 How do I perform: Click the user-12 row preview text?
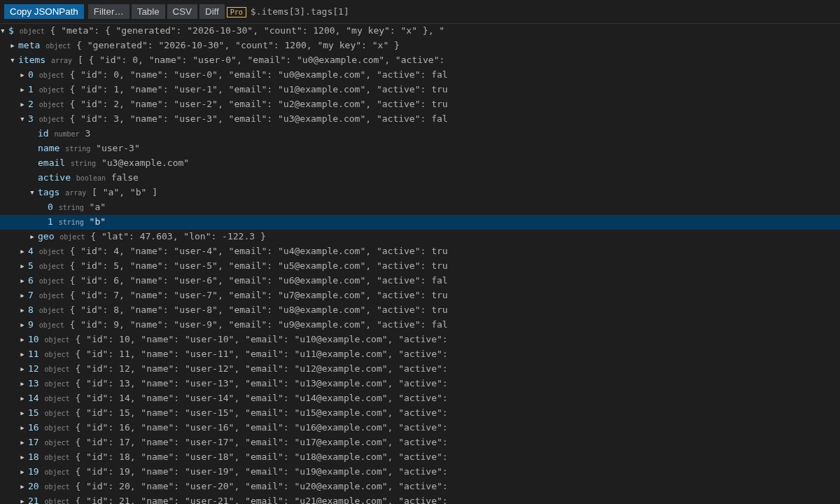click(261, 369)
